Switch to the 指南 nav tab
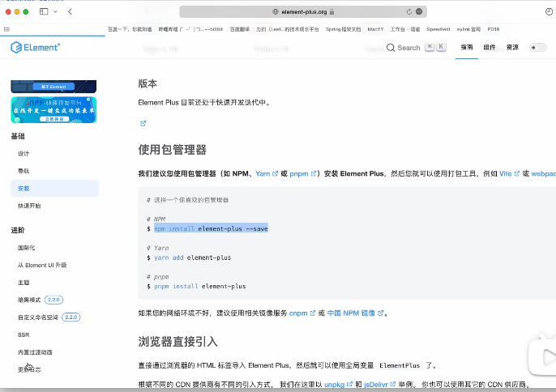The image size is (556, 392). tap(467, 47)
